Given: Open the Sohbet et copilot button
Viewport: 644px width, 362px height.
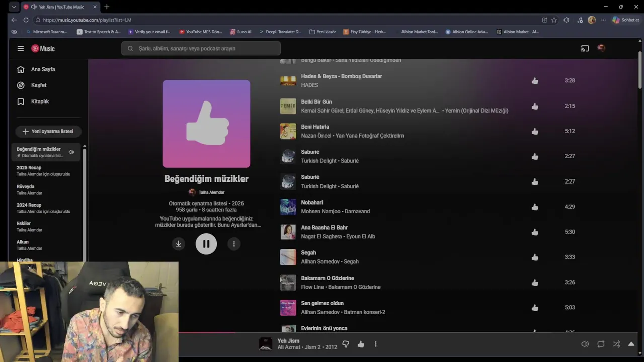Looking at the screenshot, I should pyautogui.click(x=626, y=20).
